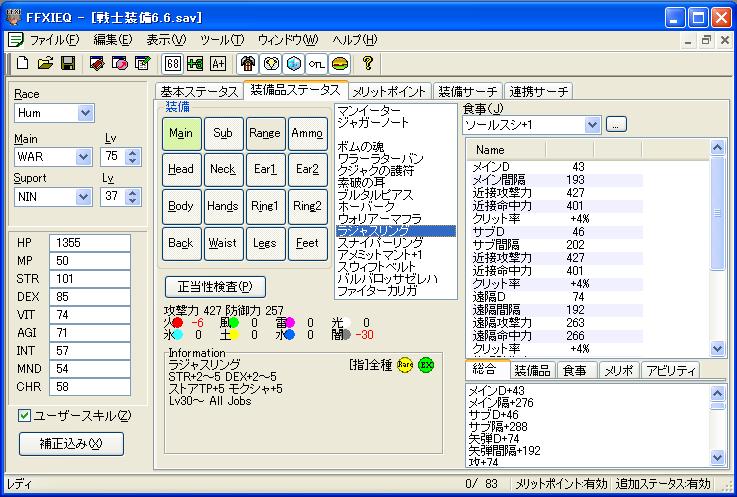Select the Range equipment slot
This screenshot has height=497, width=737.
coord(266,134)
